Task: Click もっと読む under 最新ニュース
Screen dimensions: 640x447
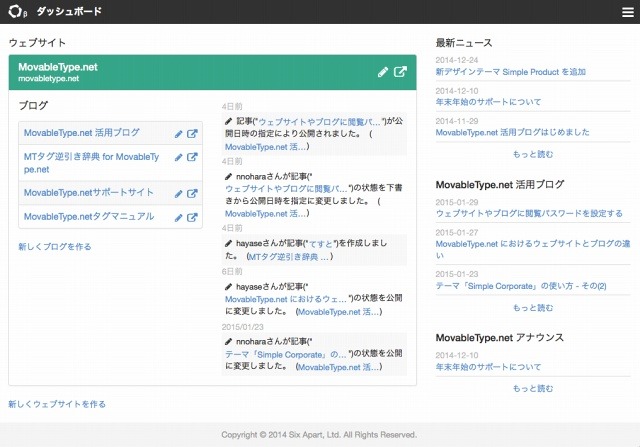Action: 533,154
